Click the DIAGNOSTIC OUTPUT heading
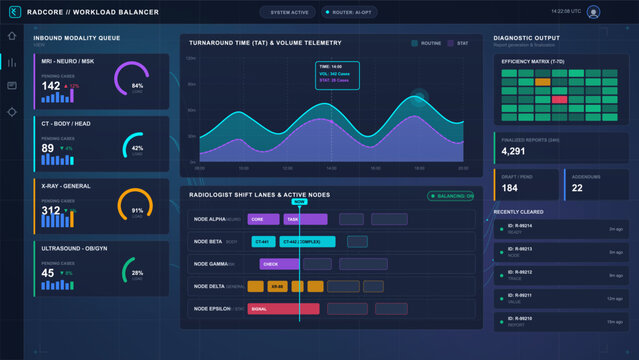The image size is (639, 360). pos(527,38)
